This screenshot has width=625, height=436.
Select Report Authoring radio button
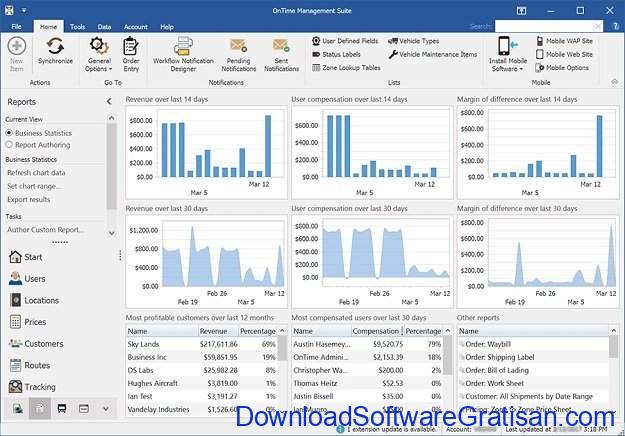tap(9, 145)
